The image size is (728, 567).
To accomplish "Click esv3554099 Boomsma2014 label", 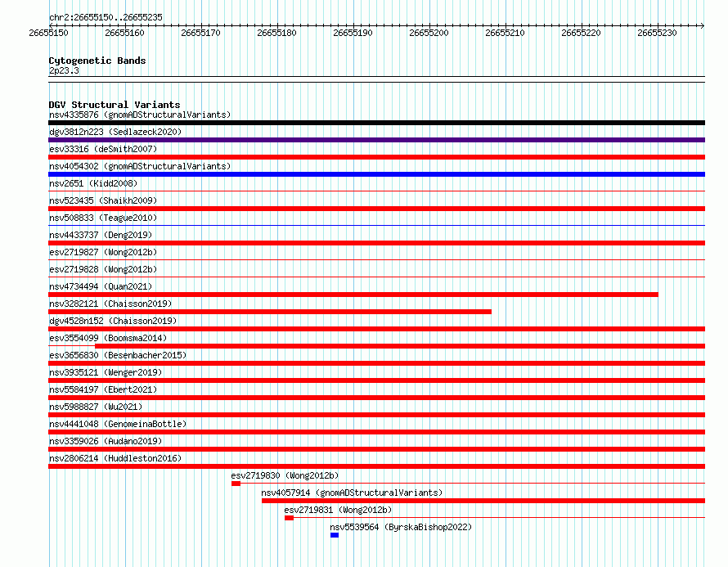I will coord(108,338).
